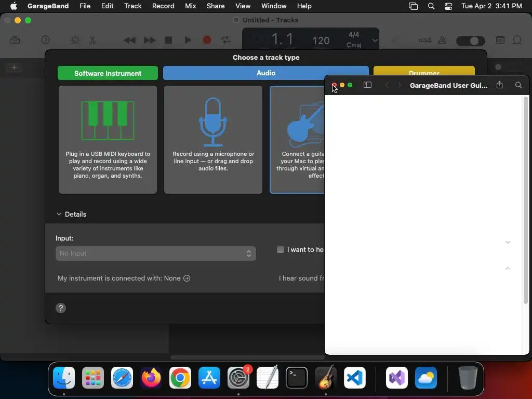This screenshot has width=532, height=399.
Task: Click GarageBand guitar icon in the Dock
Action: coord(326,377)
